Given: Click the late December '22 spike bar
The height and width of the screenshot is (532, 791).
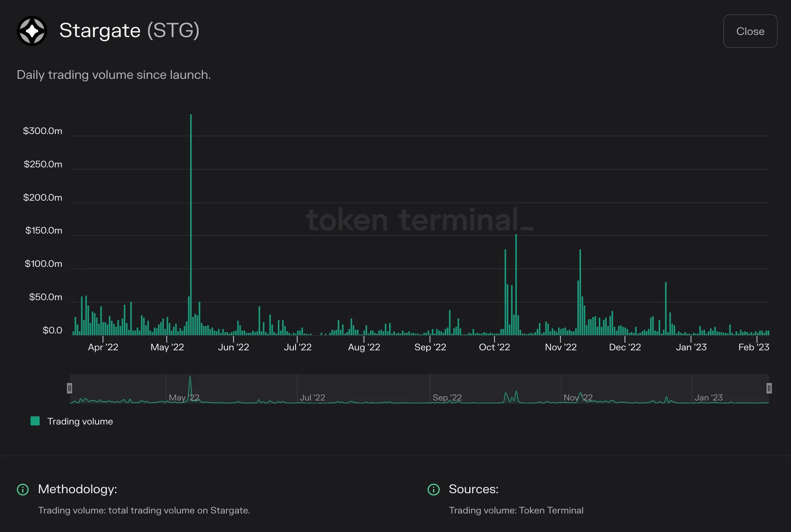Looking at the screenshot, I should [666, 309].
